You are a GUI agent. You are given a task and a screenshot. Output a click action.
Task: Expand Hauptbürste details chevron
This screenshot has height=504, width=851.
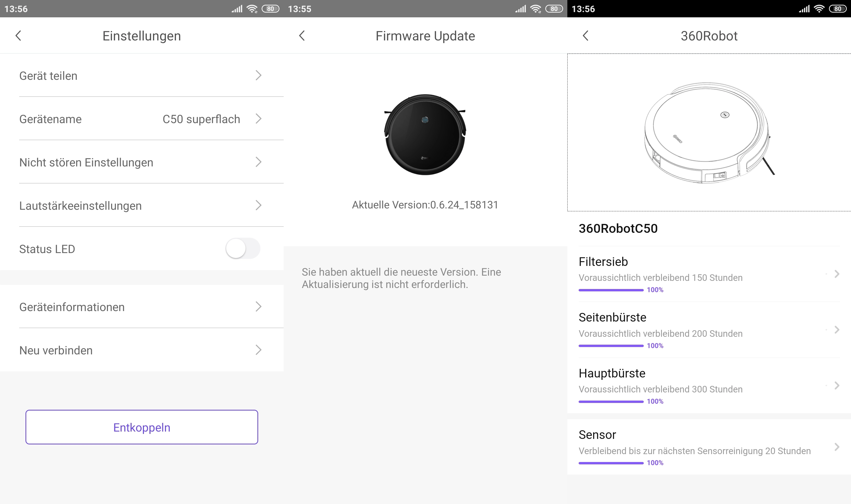point(837,385)
